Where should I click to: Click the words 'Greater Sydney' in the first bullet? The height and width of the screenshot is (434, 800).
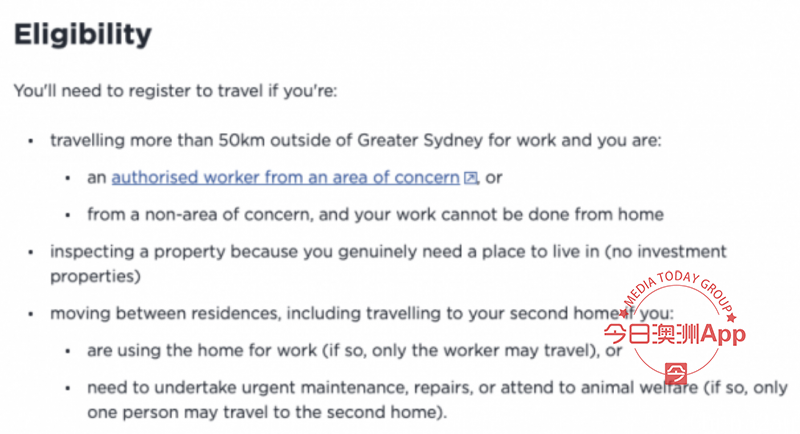420,140
